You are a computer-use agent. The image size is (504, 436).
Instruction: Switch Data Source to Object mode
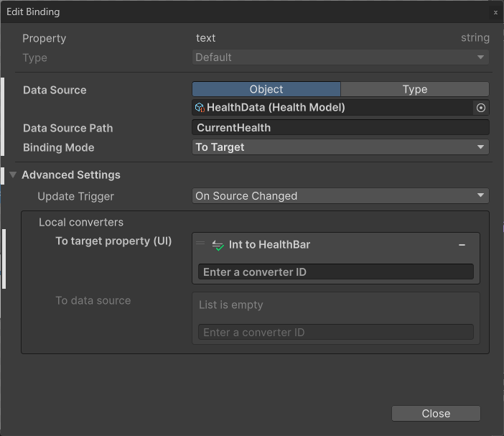[266, 90]
